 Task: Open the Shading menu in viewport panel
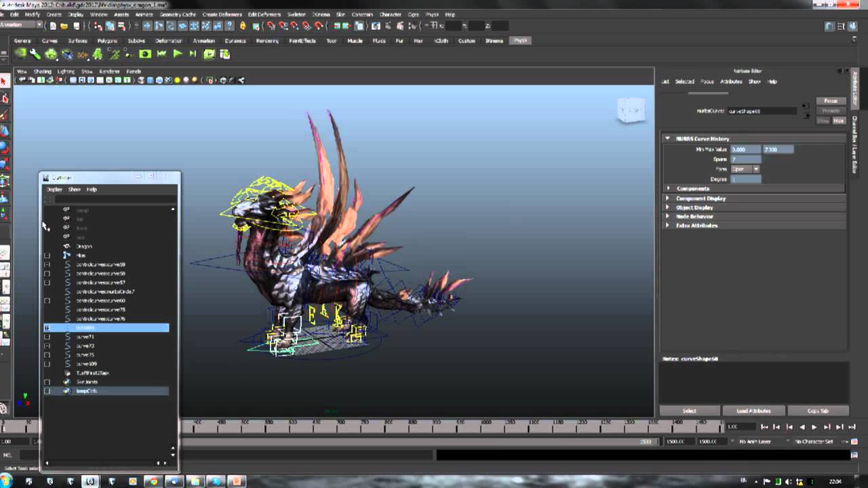click(42, 71)
